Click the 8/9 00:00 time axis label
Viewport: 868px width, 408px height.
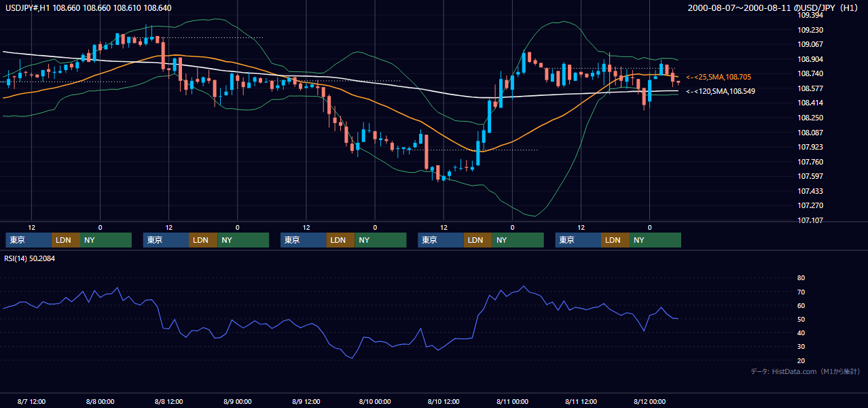pyautogui.click(x=237, y=401)
